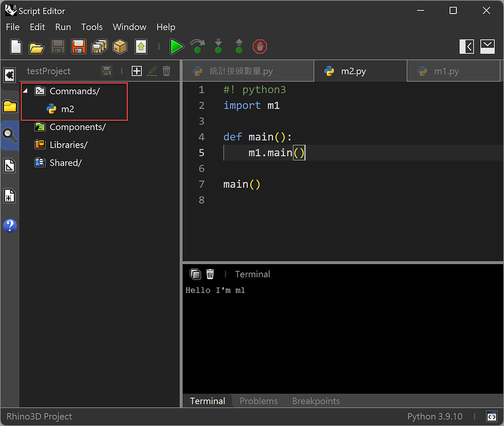
Task: Step into code with debug step icon
Action: click(x=218, y=47)
